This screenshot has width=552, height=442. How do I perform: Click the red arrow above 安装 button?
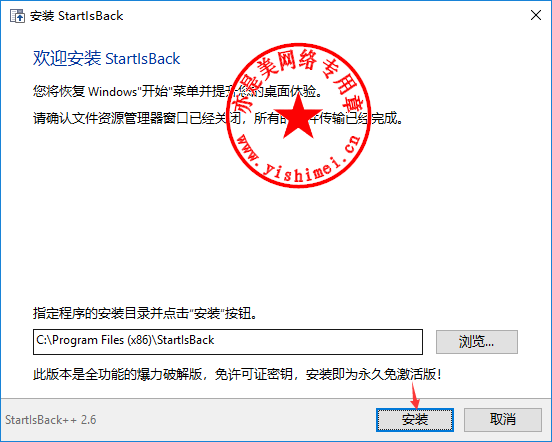click(415, 395)
